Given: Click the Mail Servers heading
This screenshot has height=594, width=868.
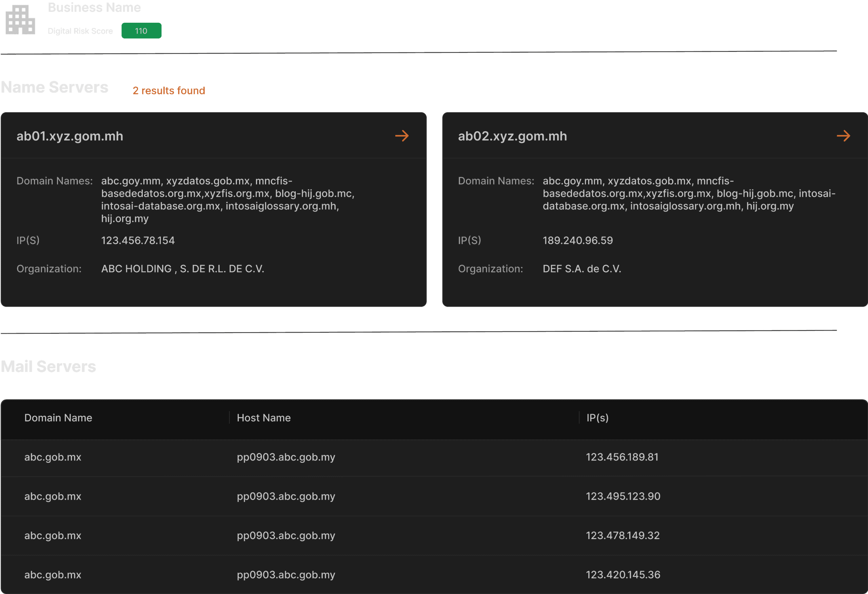Looking at the screenshot, I should coord(48,366).
